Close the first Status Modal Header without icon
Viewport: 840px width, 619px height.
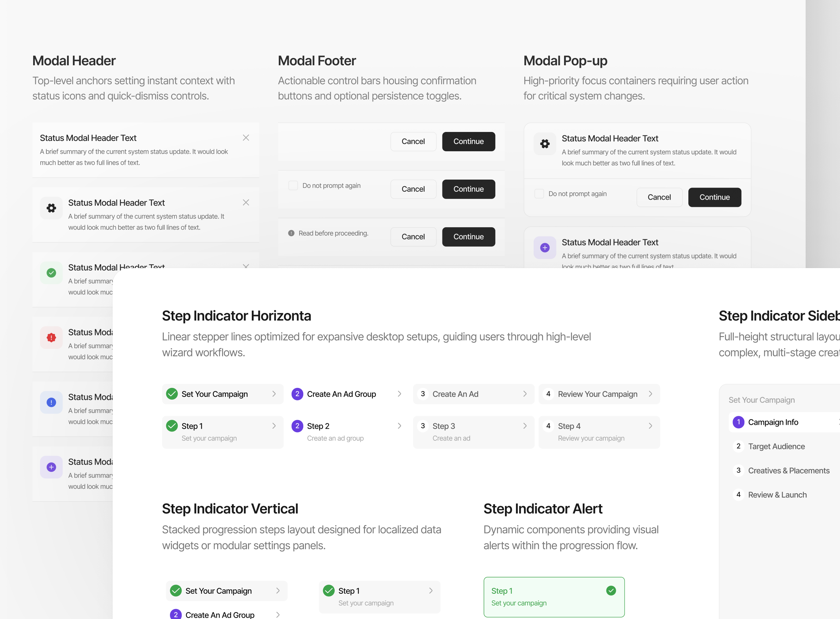246,138
